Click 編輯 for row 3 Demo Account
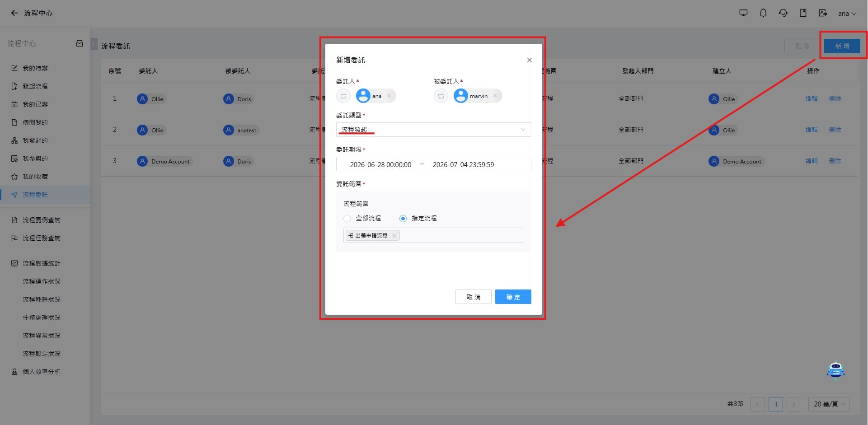 pos(812,161)
